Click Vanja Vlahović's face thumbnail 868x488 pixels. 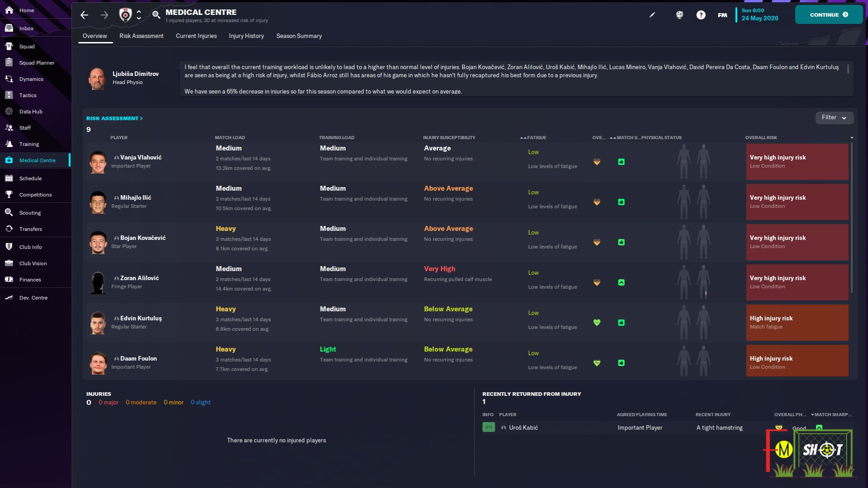[98, 162]
